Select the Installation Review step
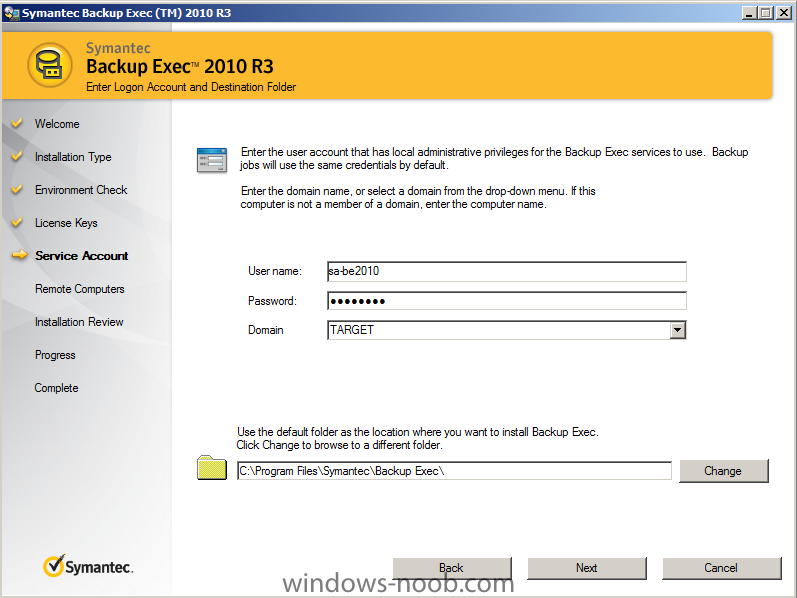This screenshot has height=598, width=797. pyautogui.click(x=79, y=322)
